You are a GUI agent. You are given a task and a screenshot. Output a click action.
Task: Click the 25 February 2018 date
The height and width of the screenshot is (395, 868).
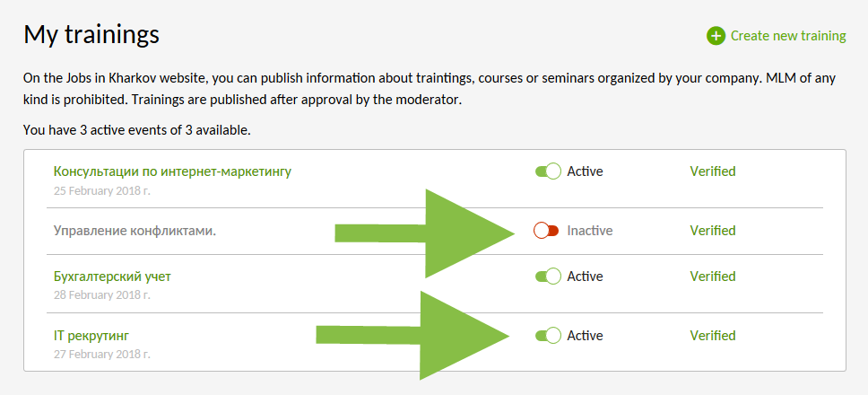pyautogui.click(x=102, y=191)
